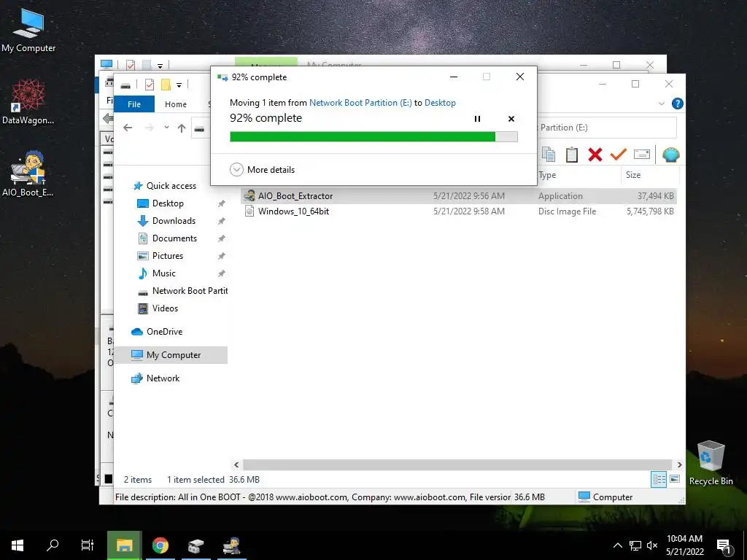Open Quick access in the navigation pane
The image size is (747, 560).
(x=171, y=186)
